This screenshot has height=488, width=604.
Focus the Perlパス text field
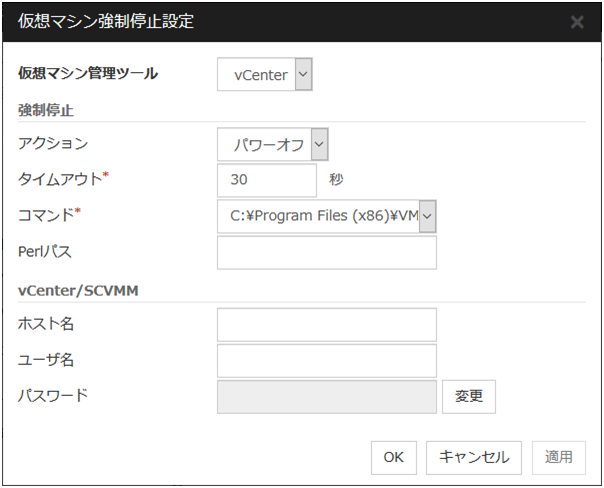pyautogui.click(x=326, y=253)
